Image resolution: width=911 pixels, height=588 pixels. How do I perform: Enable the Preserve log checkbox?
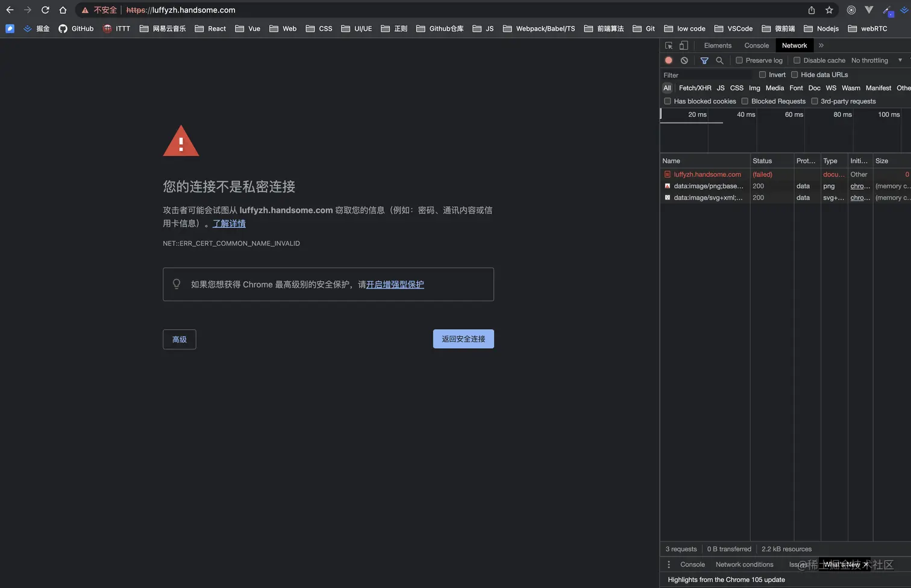point(739,60)
